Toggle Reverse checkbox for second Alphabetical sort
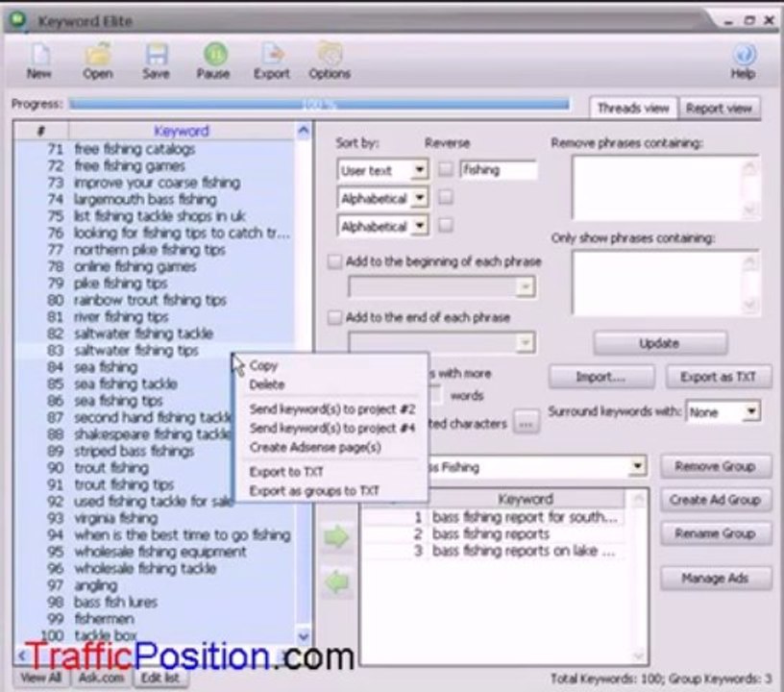This screenshot has width=784, height=692. point(446,225)
